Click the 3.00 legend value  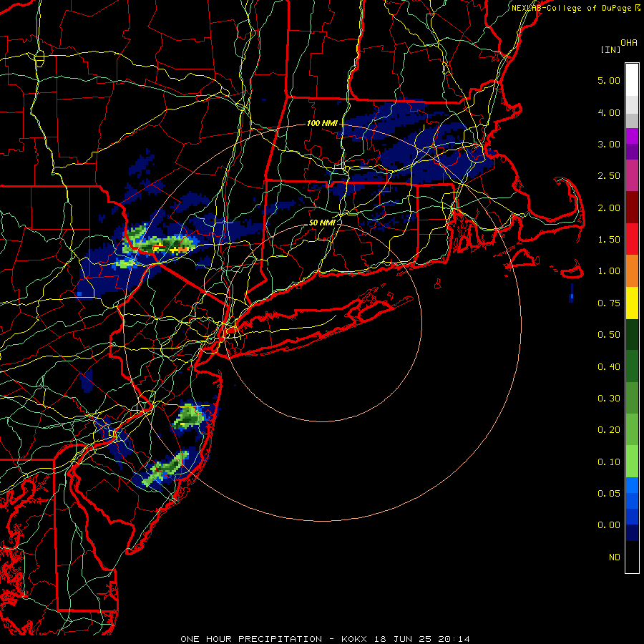609,144
